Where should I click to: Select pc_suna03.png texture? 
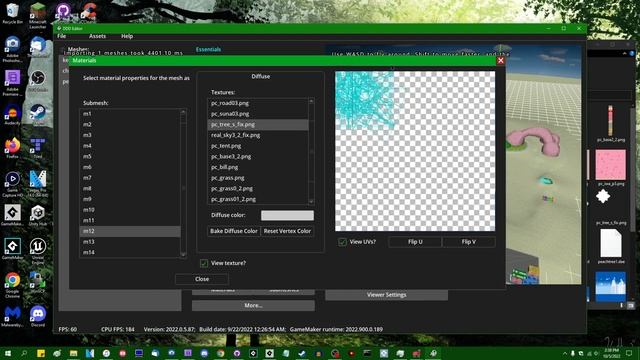coord(258,114)
